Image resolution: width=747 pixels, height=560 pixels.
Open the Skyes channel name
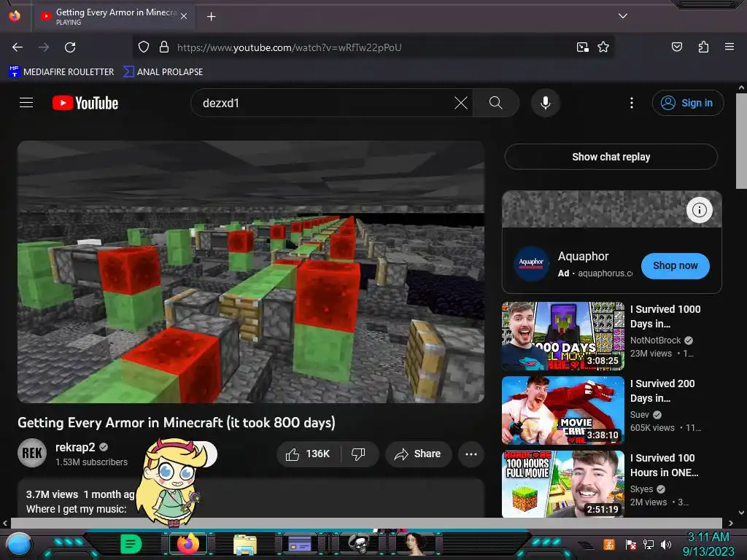pos(641,489)
